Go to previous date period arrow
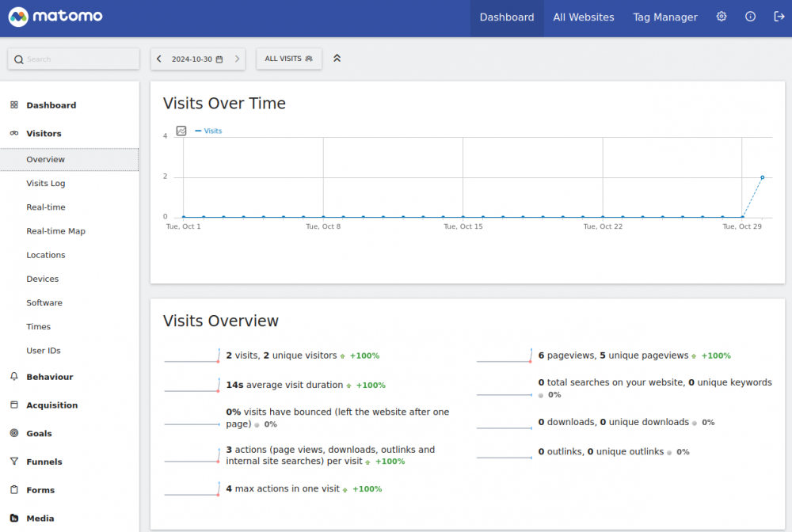 159,59
